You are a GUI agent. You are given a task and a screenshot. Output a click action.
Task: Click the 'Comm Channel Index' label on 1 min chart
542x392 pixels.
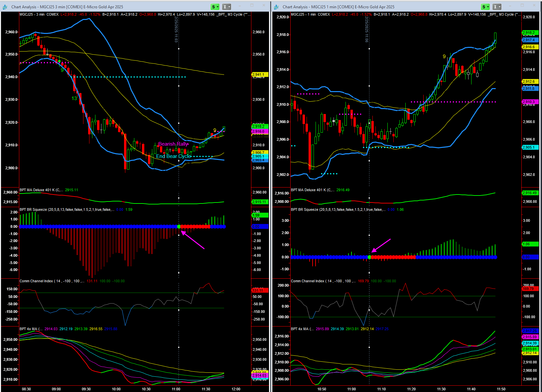click(x=307, y=281)
